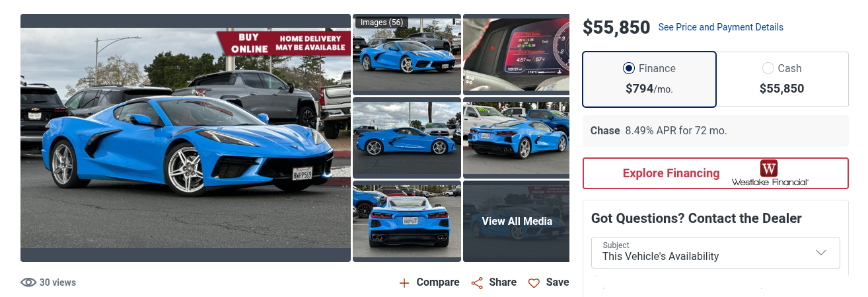Open the rear three-quarter Corvette thumbnail
The image size is (868, 297).
click(x=517, y=138)
